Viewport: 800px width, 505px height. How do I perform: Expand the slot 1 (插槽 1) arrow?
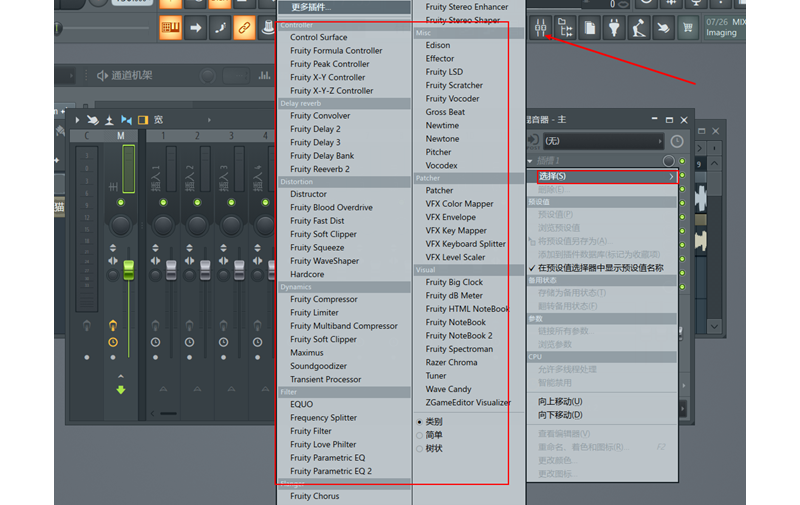pos(531,161)
